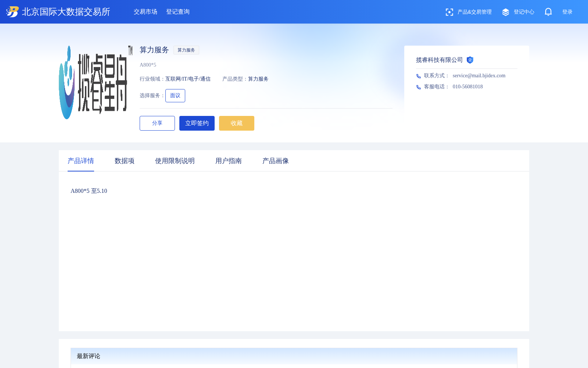
Task: Switch to the 产品画像 tab
Action: (x=276, y=161)
